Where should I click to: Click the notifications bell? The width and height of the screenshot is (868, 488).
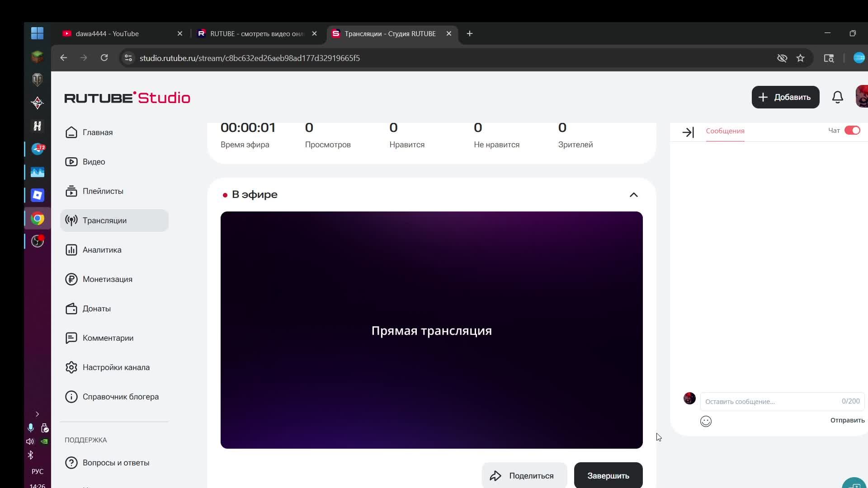(x=838, y=97)
